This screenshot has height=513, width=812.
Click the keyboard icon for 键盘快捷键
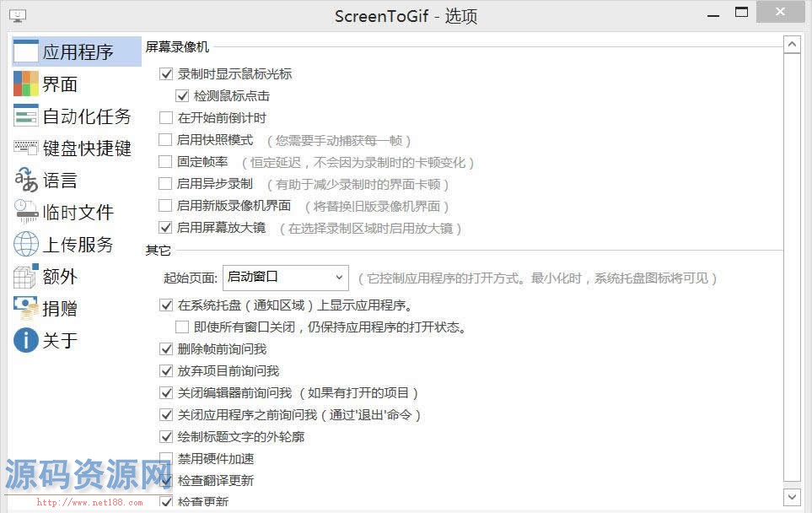point(25,148)
